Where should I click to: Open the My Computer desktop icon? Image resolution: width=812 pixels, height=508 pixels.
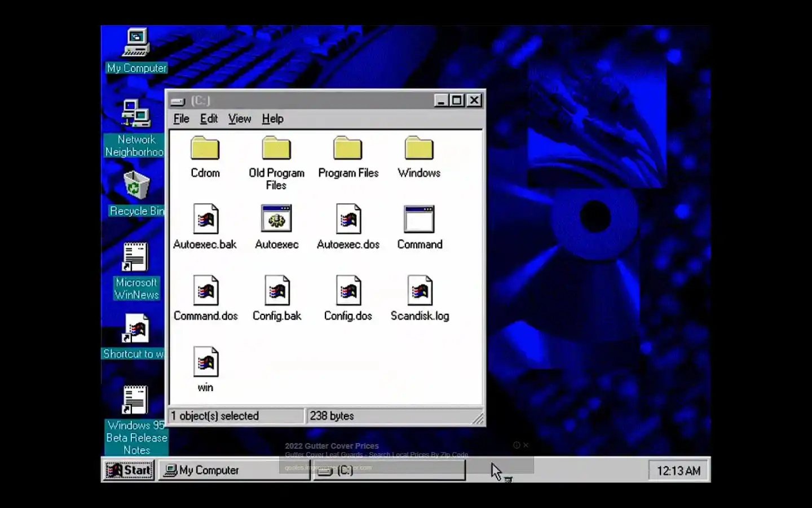(x=136, y=43)
